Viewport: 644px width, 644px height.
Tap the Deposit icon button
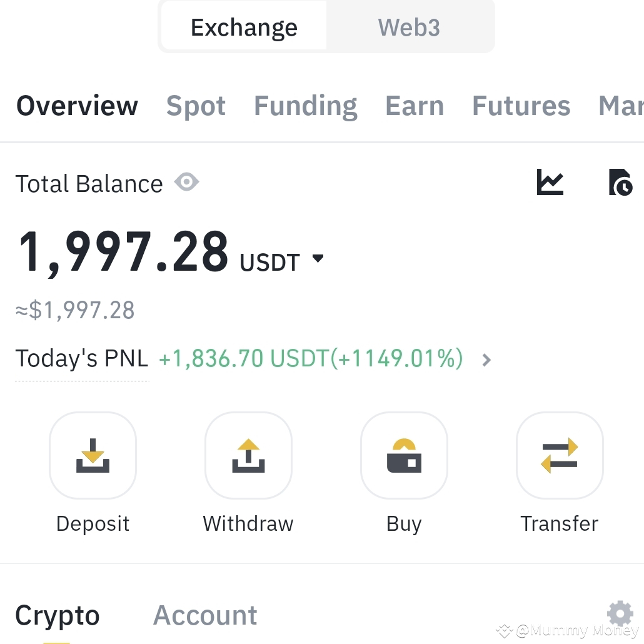(x=93, y=455)
